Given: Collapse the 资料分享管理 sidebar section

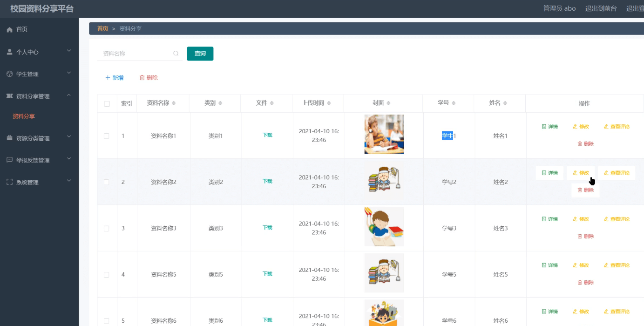Looking at the screenshot, I should [x=69, y=95].
